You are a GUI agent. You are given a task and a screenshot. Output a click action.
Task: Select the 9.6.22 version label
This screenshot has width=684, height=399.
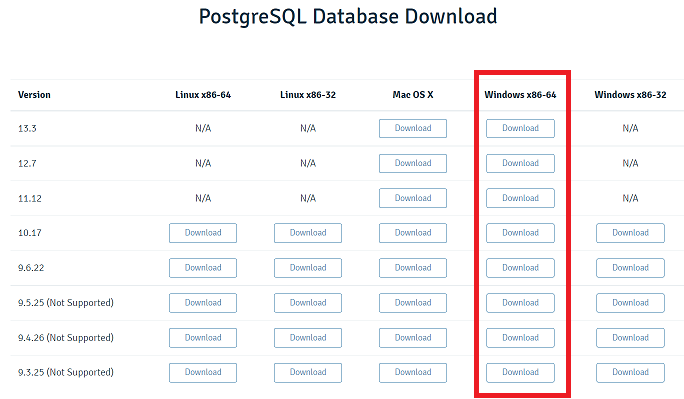(31, 268)
